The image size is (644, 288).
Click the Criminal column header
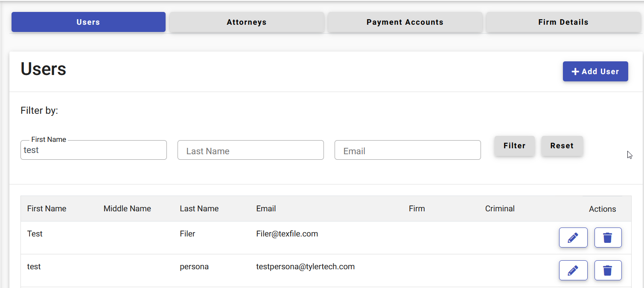(x=500, y=209)
